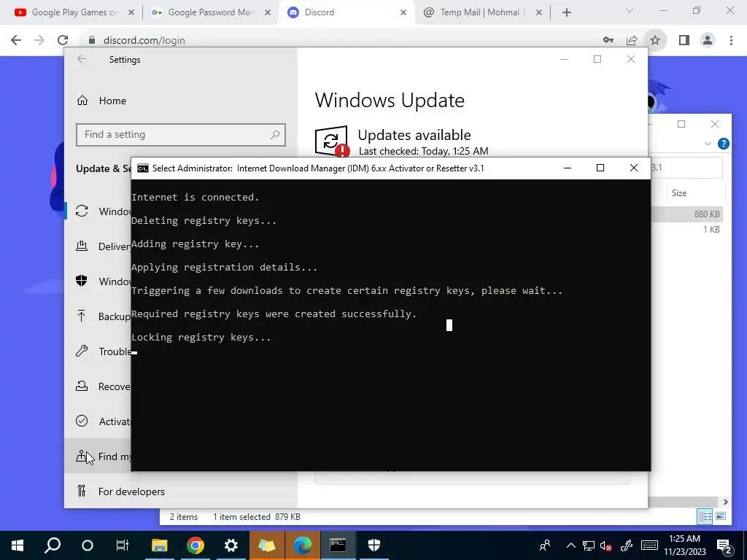Click the Updates available status icon
The image size is (747, 560).
click(x=332, y=141)
